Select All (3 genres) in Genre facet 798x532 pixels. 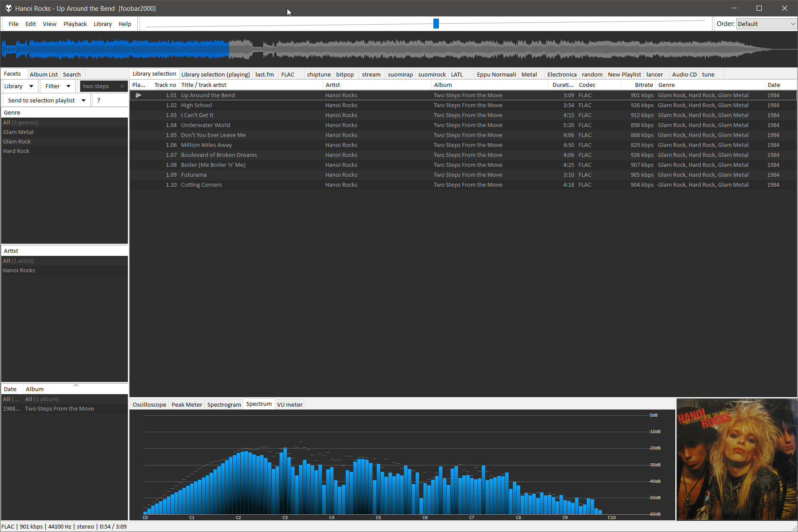(x=64, y=123)
